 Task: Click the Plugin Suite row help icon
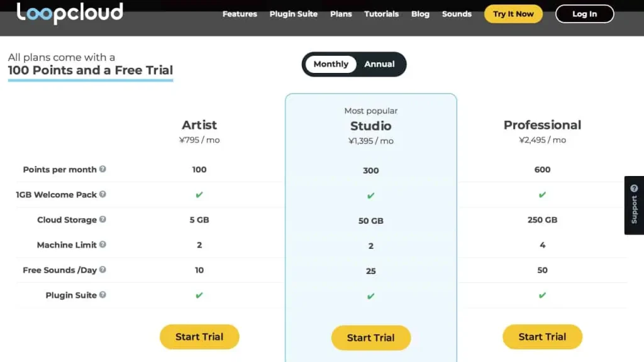pyautogui.click(x=103, y=295)
